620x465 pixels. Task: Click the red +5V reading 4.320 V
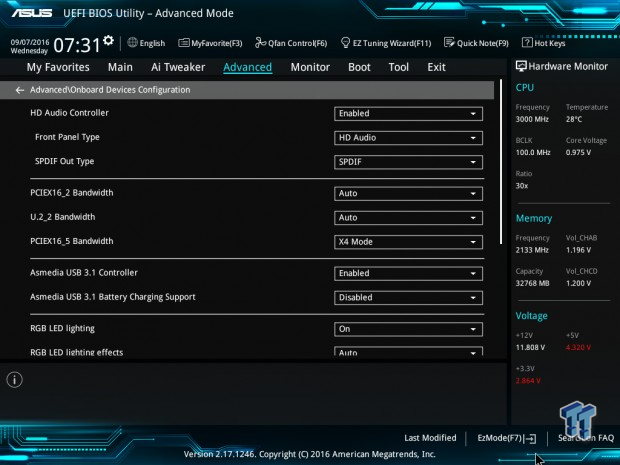[578, 348]
